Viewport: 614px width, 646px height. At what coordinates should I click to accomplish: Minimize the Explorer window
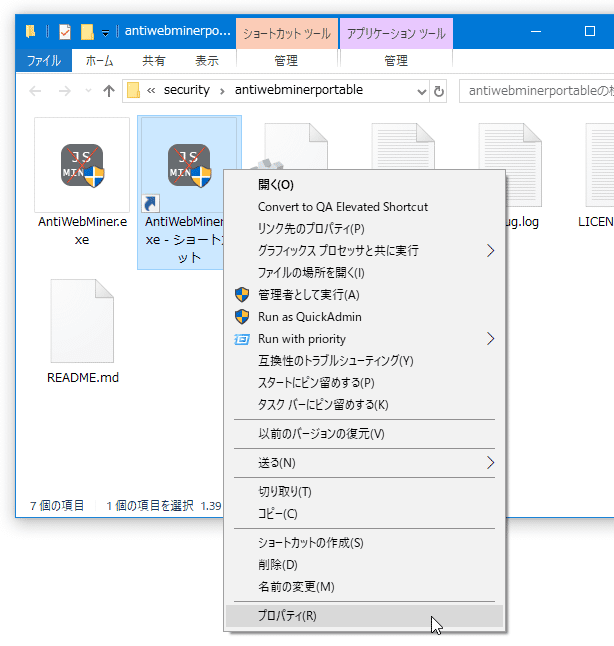tap(536, 32)
